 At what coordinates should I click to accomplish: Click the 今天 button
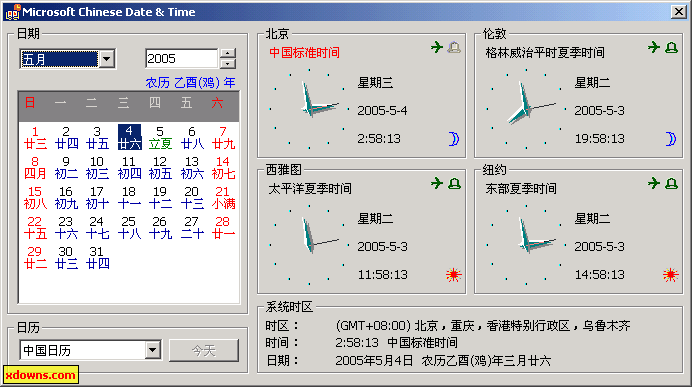coord(204,350)
